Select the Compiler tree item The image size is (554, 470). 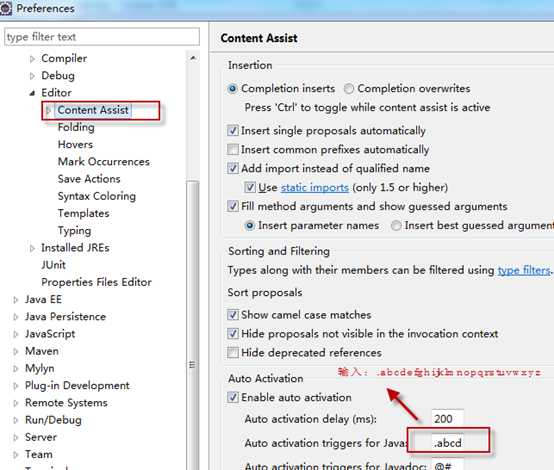pyautogui.click(x=64, y=59)
